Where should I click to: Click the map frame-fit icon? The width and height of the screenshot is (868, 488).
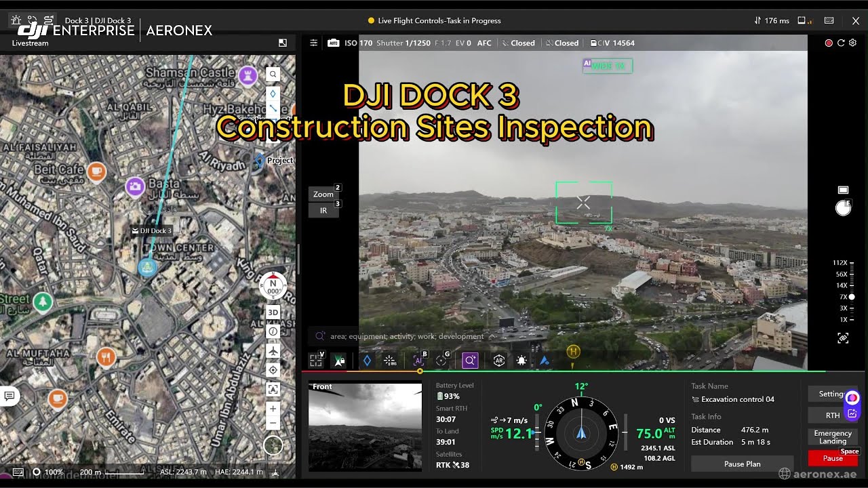coord(273,389)
